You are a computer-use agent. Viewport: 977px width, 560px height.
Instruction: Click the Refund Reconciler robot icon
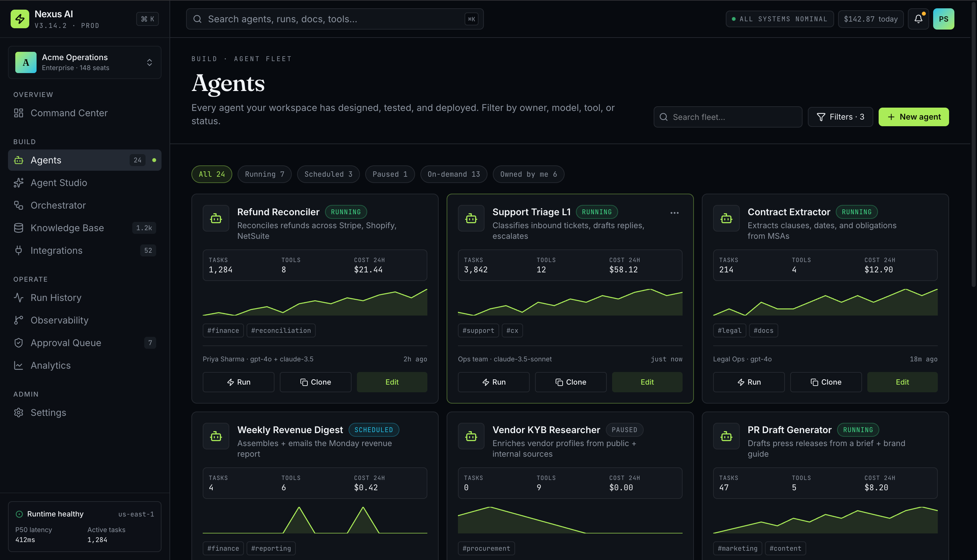(216, 218)
